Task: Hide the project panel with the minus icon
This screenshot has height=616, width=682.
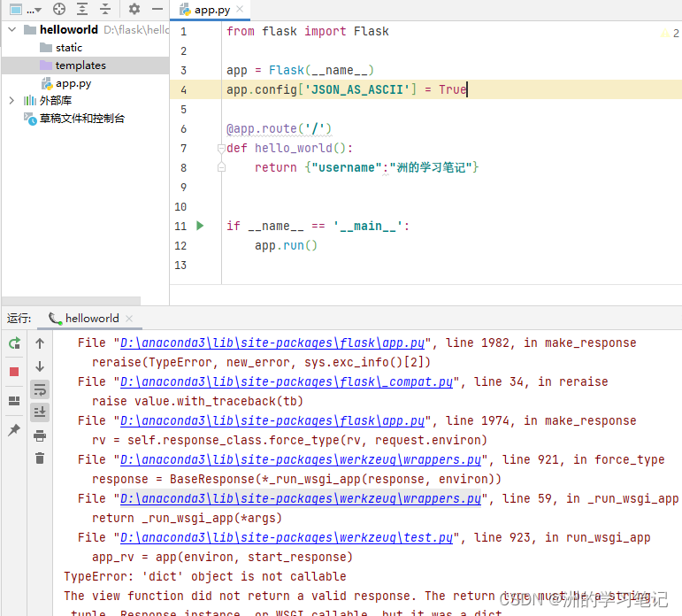Action: [x=157, y=9]
